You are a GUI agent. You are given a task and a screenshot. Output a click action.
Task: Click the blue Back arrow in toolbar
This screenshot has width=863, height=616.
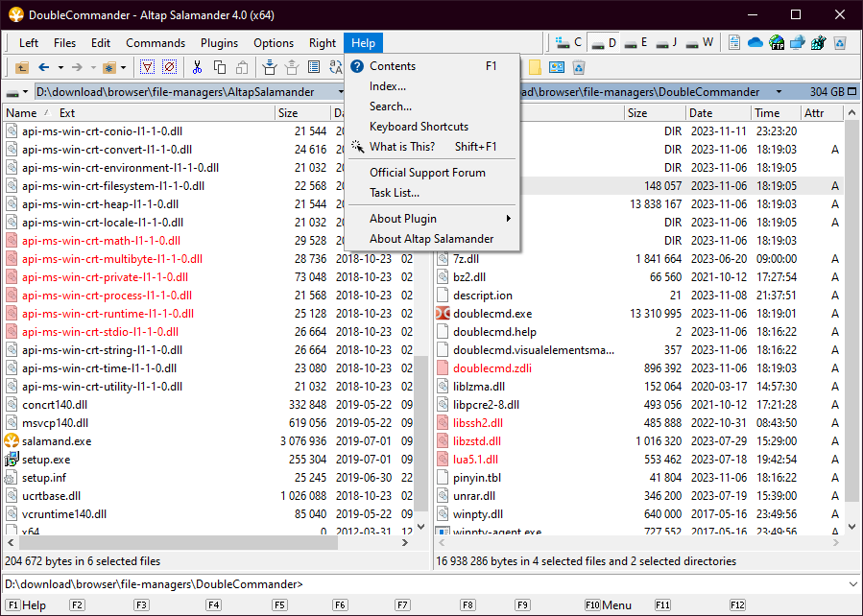pyautogui.click(x=43, y=67)
